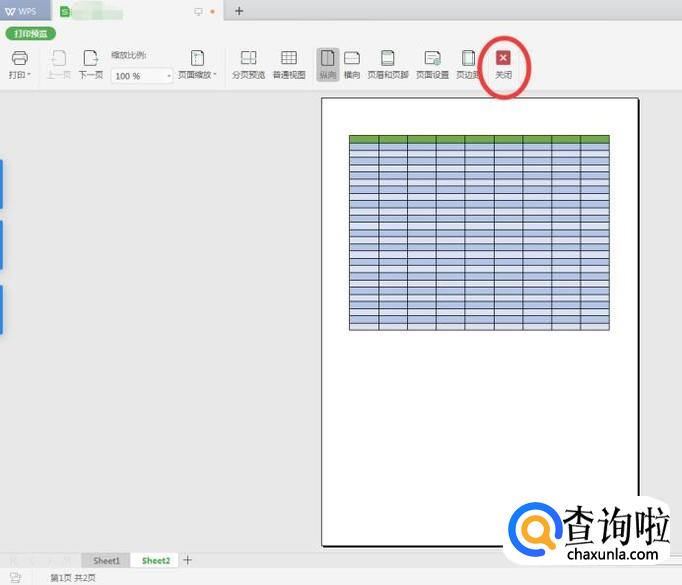Screen dimensions: 682x585
Task: Switch to Sheet2 tab
Action: (156, 561)
